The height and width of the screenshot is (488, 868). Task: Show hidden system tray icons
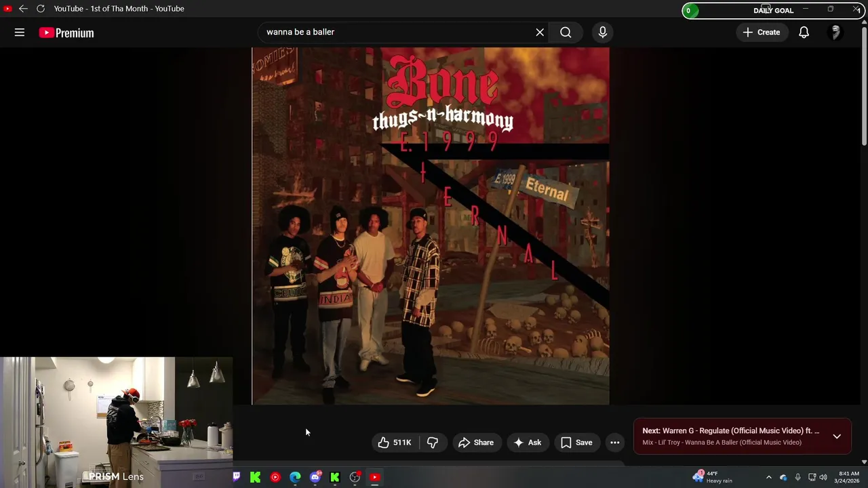(768, 477)
